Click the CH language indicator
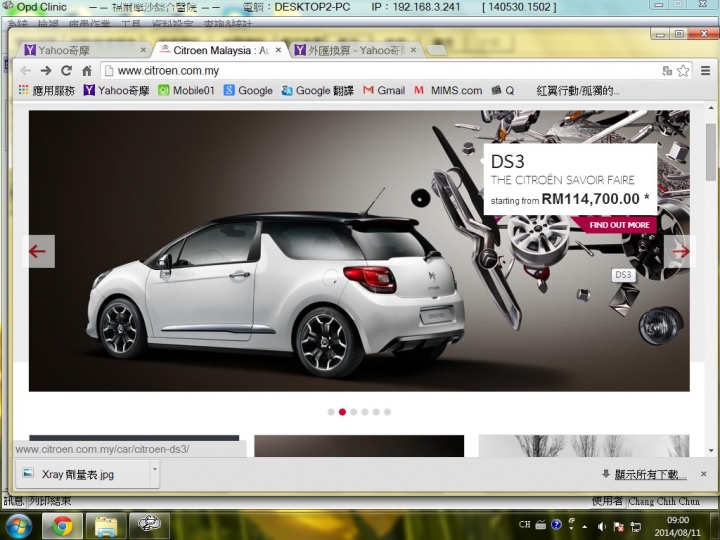720x540 pixels. (524, 524)
